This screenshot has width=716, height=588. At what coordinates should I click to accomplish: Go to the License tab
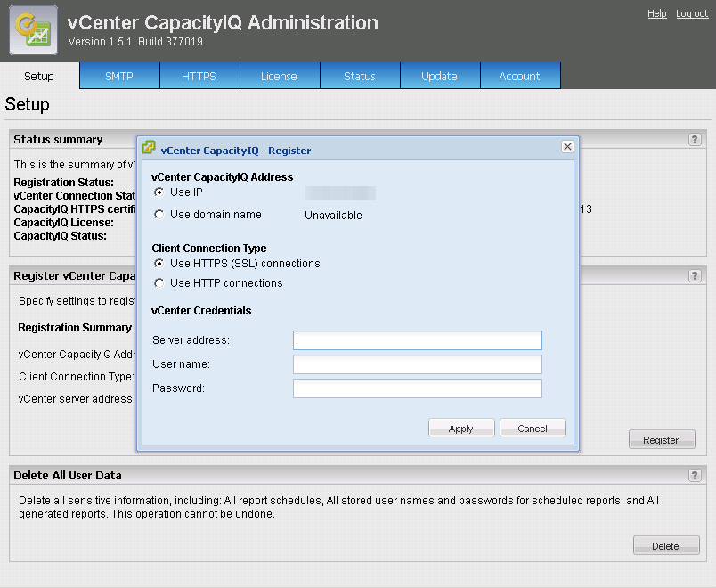tap(280, 76)
